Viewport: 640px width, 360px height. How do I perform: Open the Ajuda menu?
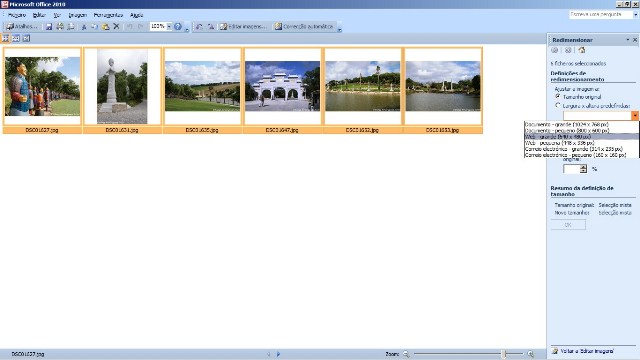point(136,15)
